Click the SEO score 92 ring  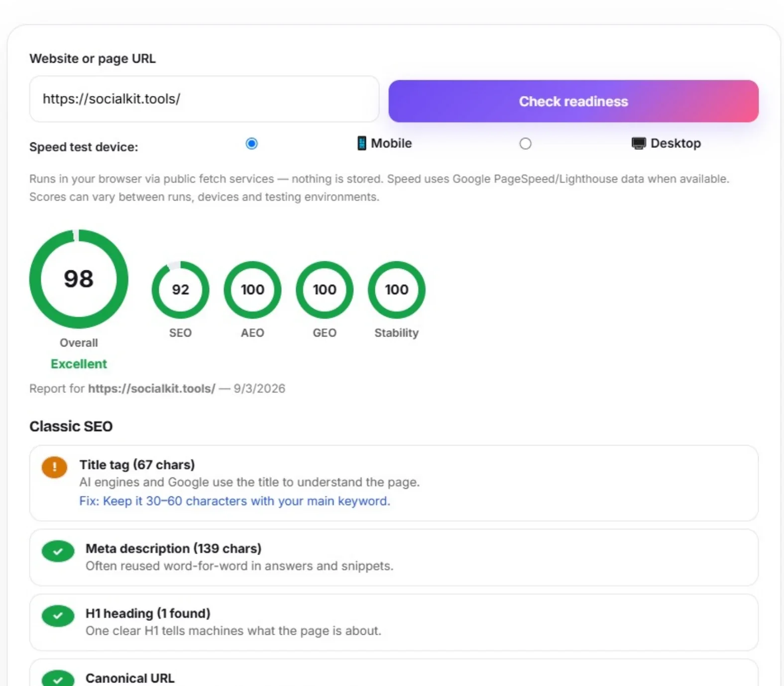pyautogui.click(x=181, y=290)
